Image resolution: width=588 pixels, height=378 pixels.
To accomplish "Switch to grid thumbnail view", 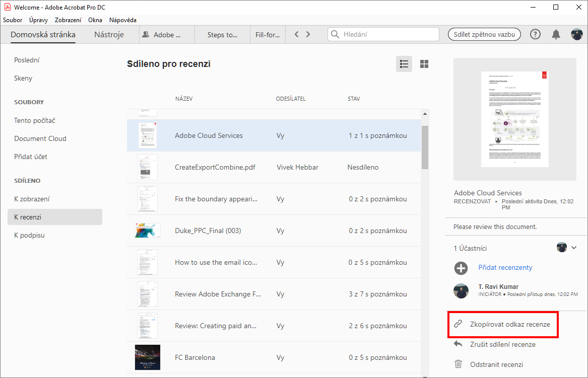I will [424, 64].
